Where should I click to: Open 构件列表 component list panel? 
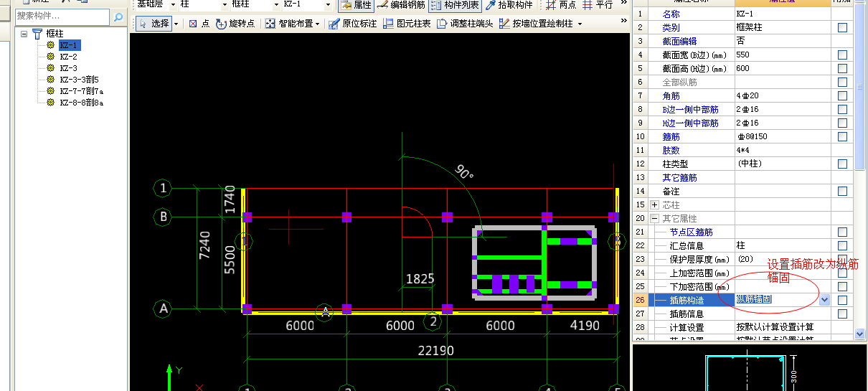455,4
